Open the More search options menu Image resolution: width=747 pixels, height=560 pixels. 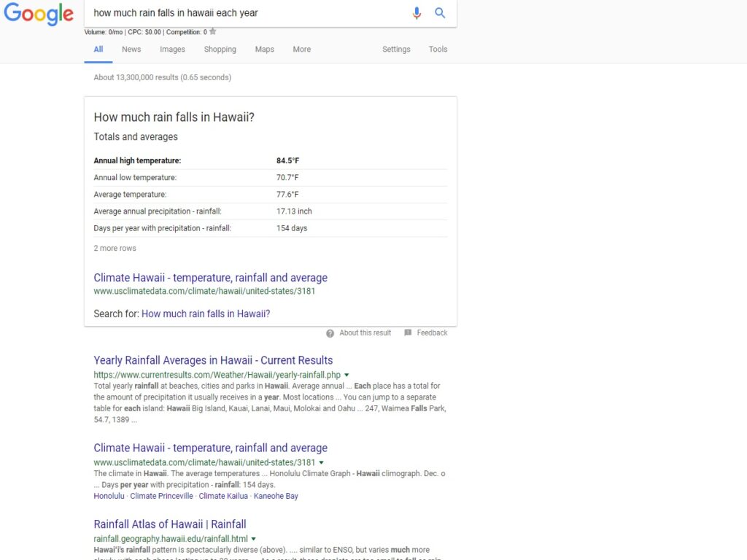[x=301, y=50]
